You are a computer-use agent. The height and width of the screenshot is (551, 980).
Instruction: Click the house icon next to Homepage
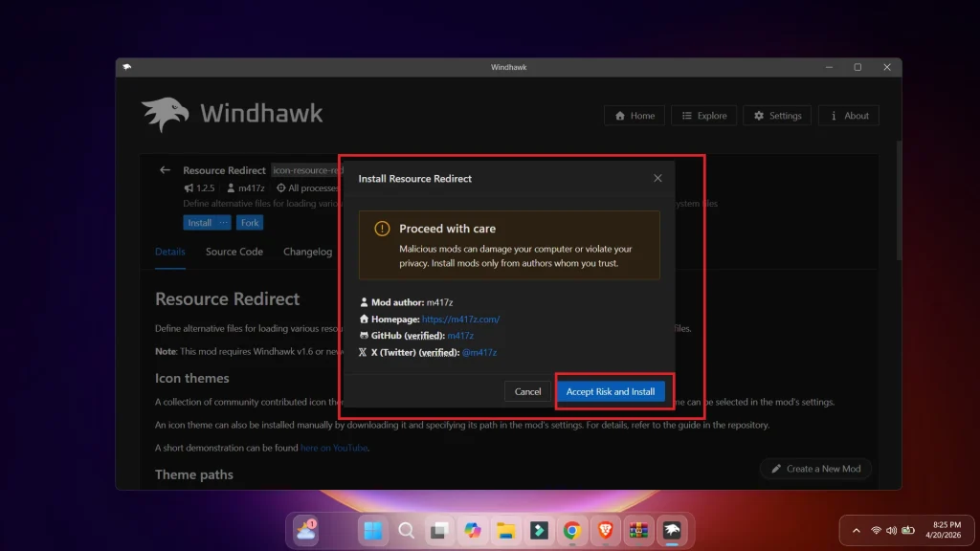coord(364,319)
